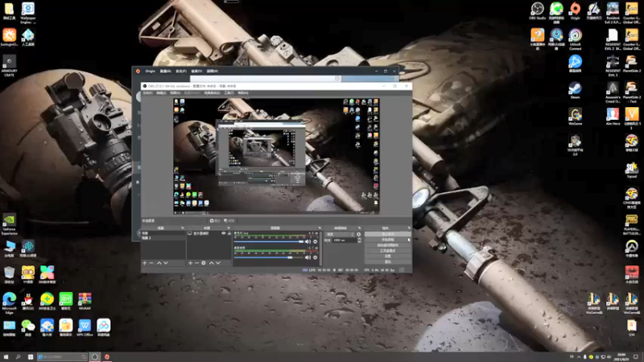The height and width of the screenshot is (362, 644).
Task: Move the selected source down in OBS
Action: (218, 263)
